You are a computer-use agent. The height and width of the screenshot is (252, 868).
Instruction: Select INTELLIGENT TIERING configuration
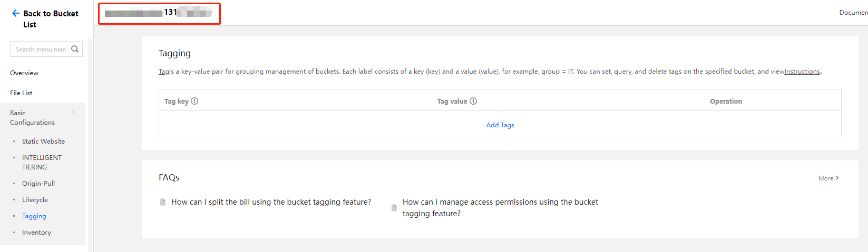(x=42, y=162)
